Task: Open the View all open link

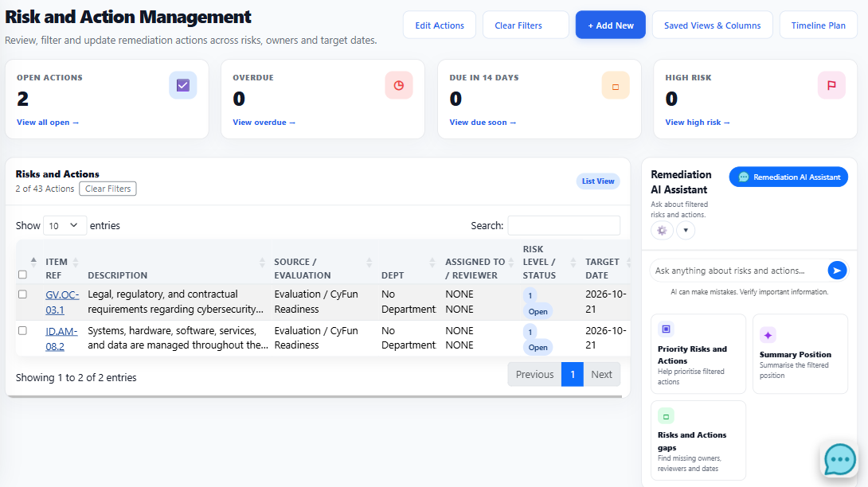Action: [48, 123]
